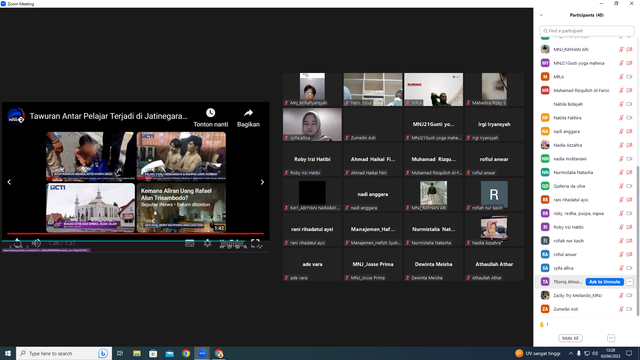Click the Tawuran Antar Pelajar video title
Screen dimensions: 640x360
tap(109, 116)
